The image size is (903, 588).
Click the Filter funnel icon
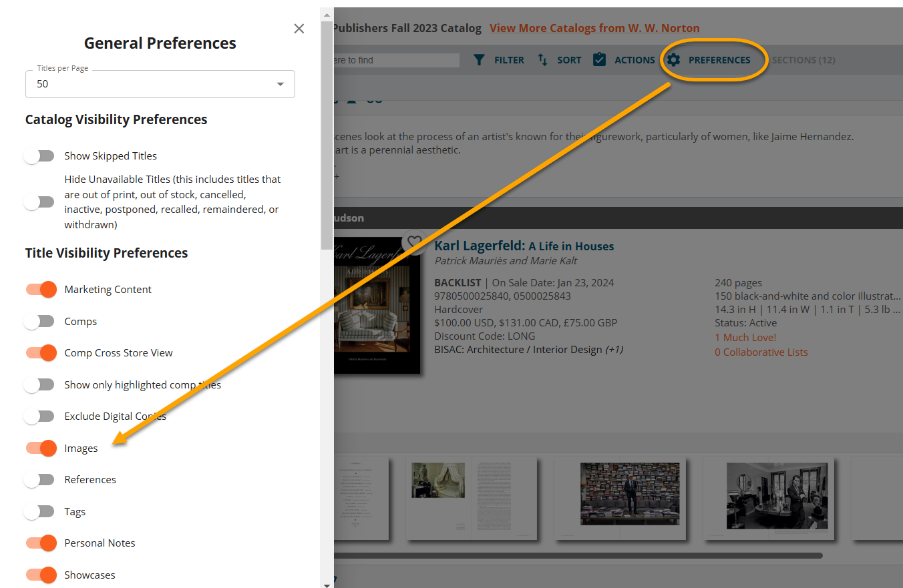point(479,60)
